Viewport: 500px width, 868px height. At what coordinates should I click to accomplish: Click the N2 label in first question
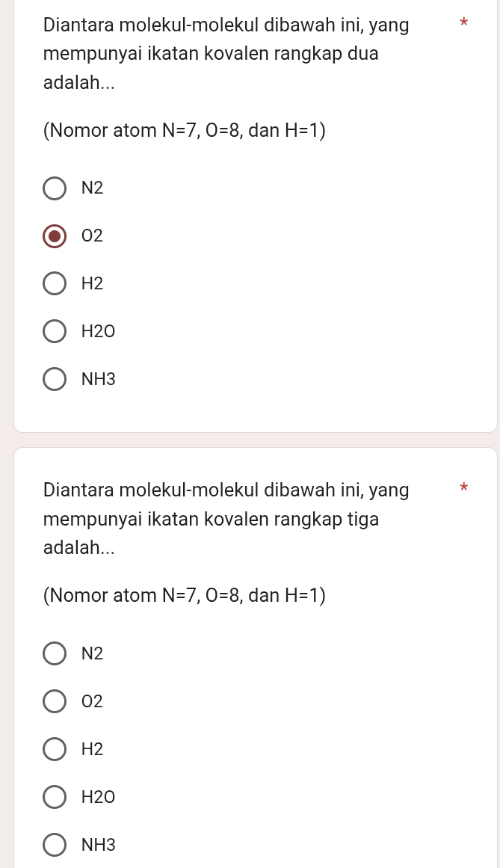pyautogui.click(x=93, y=188)
